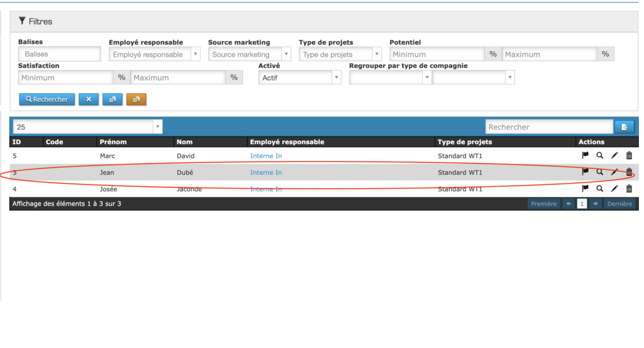Sort table by the Prénom column header
Image resolution: width=644 pixels, height=348 pixels.
[x=113, y=142]
